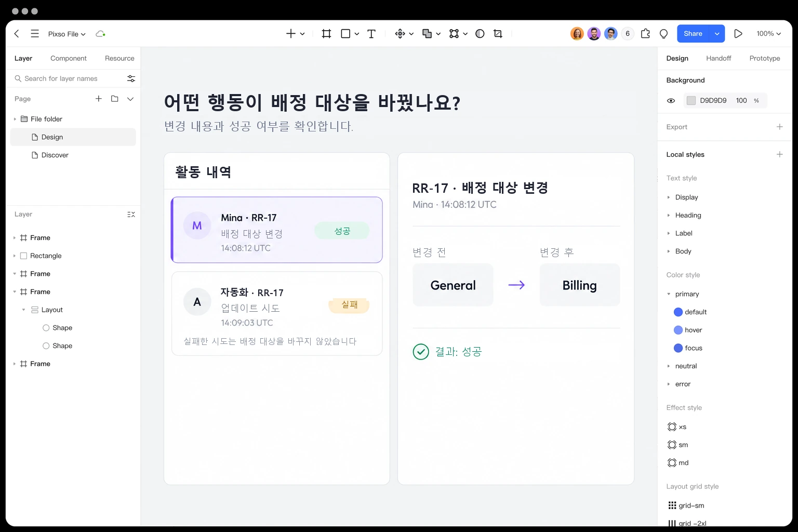Click the D9D9D9 background color swatch
798x532 pixels.
[x=691, y=101]
